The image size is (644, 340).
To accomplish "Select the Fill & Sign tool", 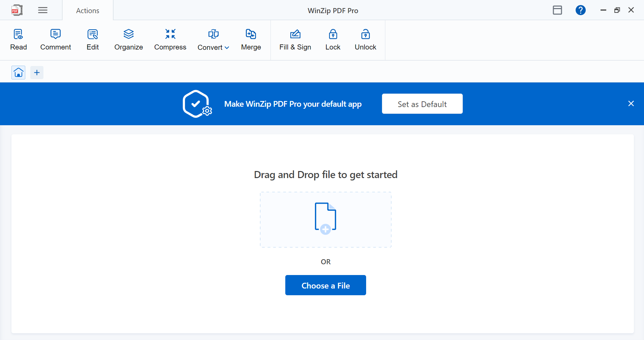I will (295, 39).
